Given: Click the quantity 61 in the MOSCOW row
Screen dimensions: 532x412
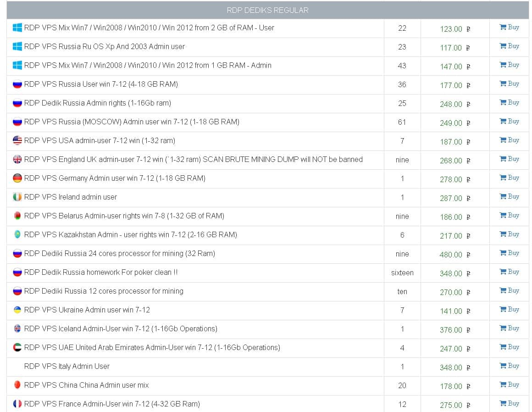Looking at the screenshot, I should point(402,122).
